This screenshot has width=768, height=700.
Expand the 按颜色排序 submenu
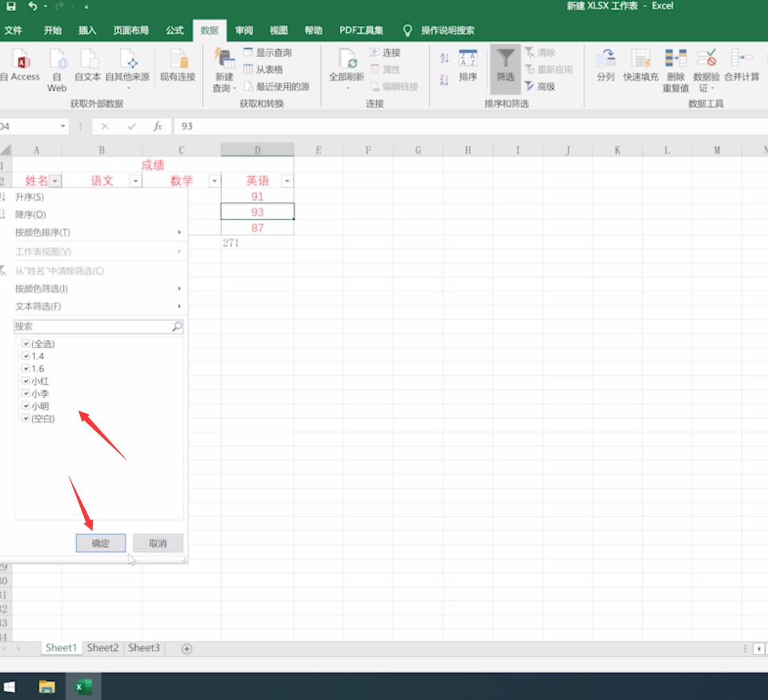coord(179,232)
